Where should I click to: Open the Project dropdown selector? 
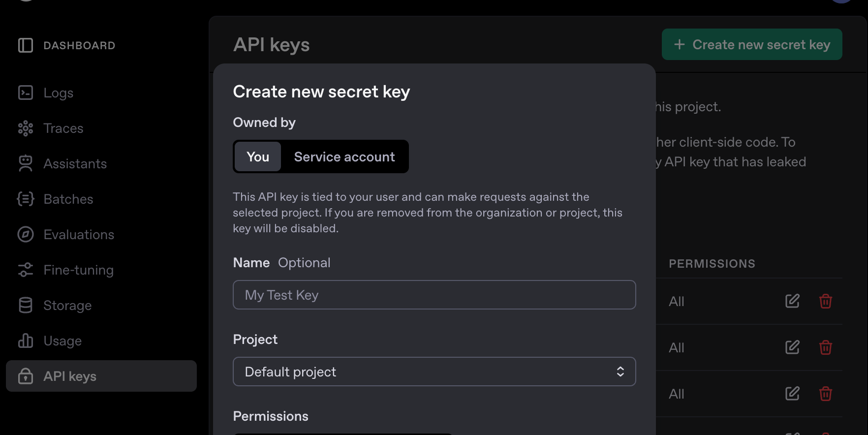434,372
